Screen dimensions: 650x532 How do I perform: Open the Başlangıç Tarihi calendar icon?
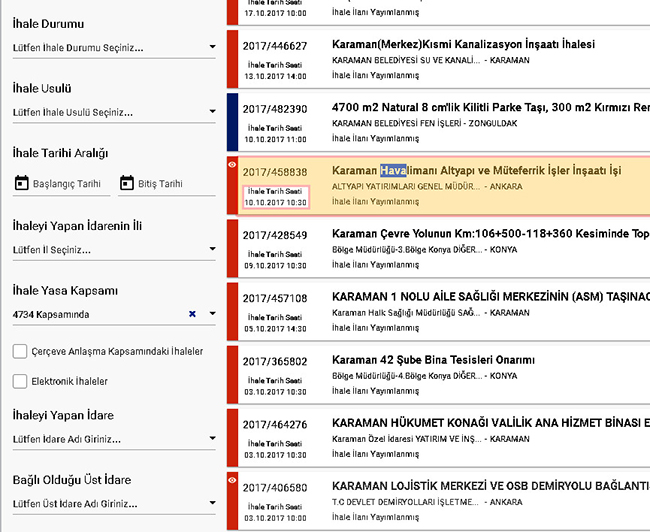[22, 183]
